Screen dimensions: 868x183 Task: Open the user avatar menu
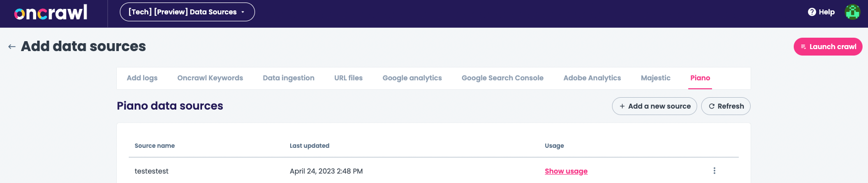click(x=852, y=12)
